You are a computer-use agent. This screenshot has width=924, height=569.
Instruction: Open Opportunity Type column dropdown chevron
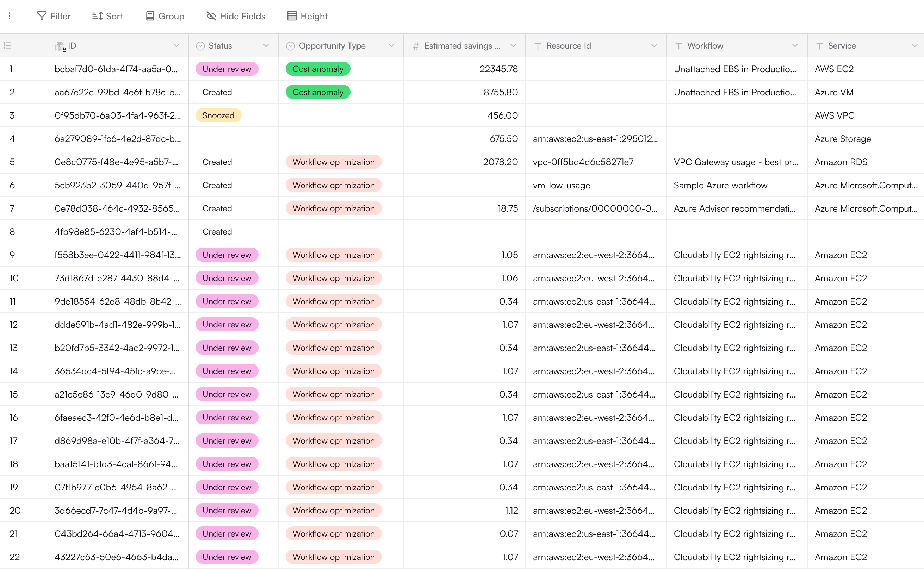tap(391, 46)
